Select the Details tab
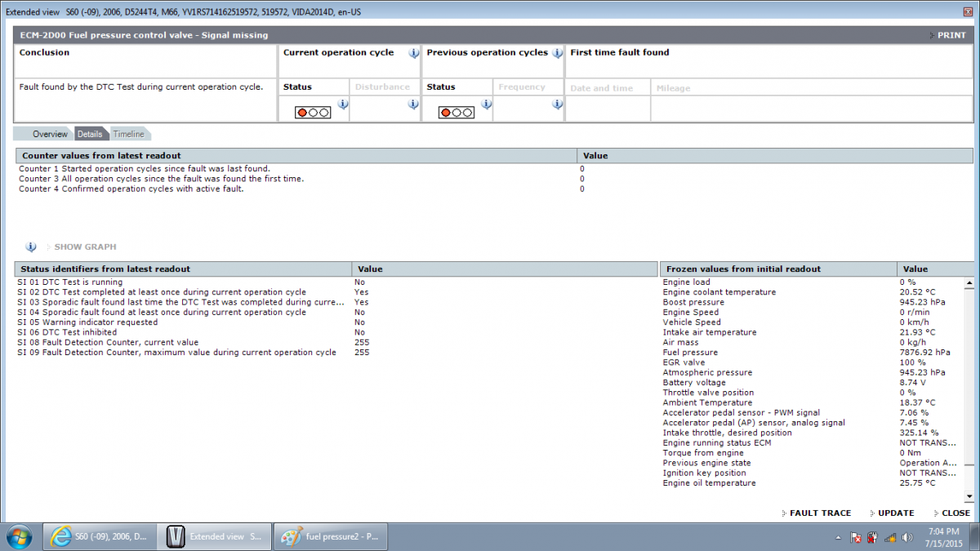This screenshot has width=980, height=551. click(x=90, y=134)
